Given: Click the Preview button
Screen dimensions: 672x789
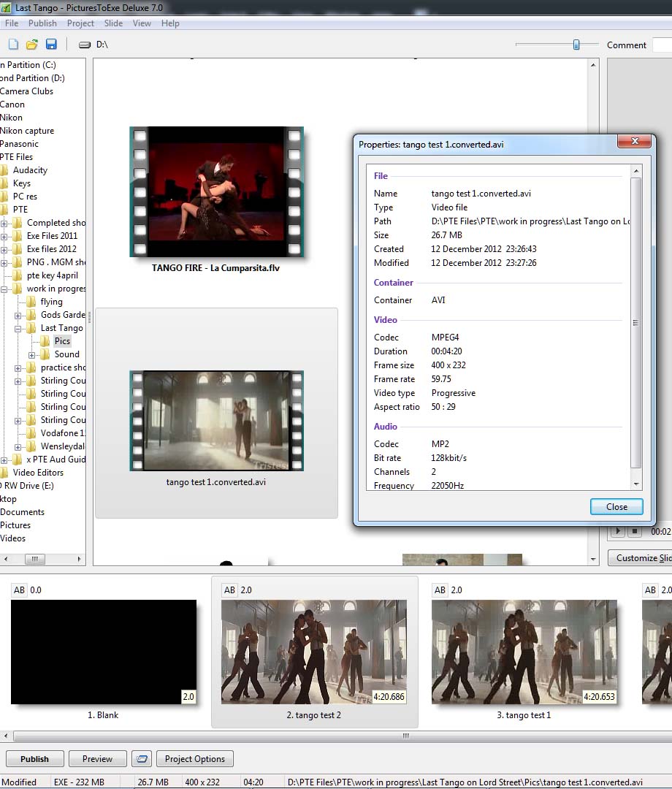Looking at the screenshot, I should [x=98, y=759].
